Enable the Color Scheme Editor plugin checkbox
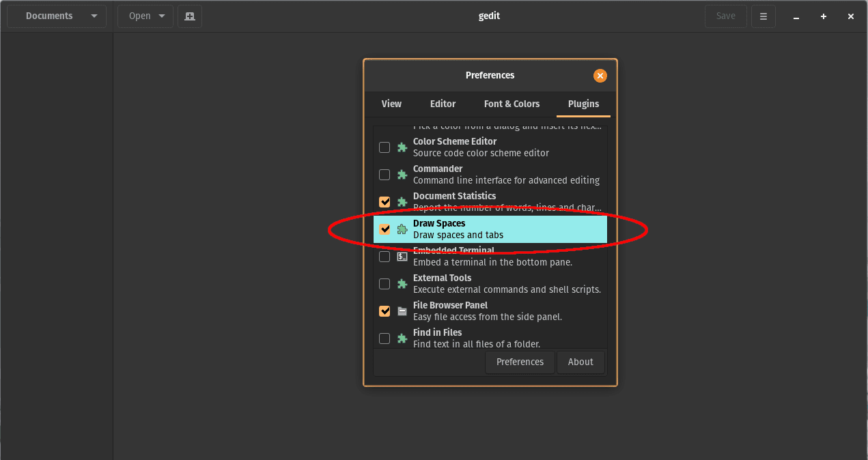 coord(384,147)
